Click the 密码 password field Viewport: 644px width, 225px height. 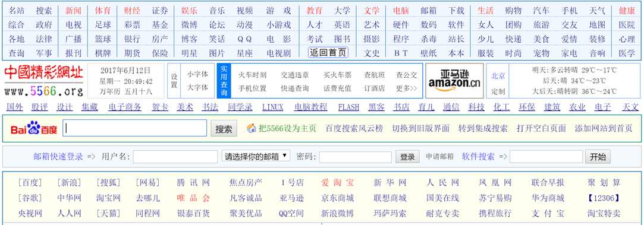tap(355, 157)
